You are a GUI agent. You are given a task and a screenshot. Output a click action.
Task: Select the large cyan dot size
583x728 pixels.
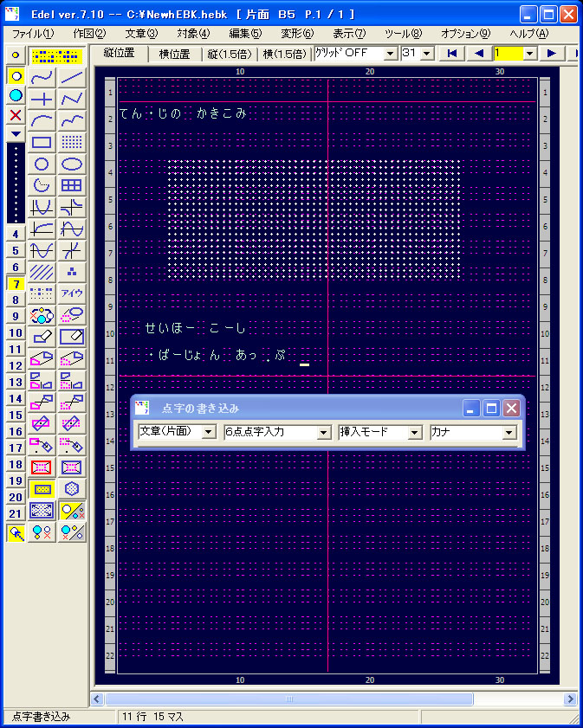pyautogui.click(x=15, y=95)
